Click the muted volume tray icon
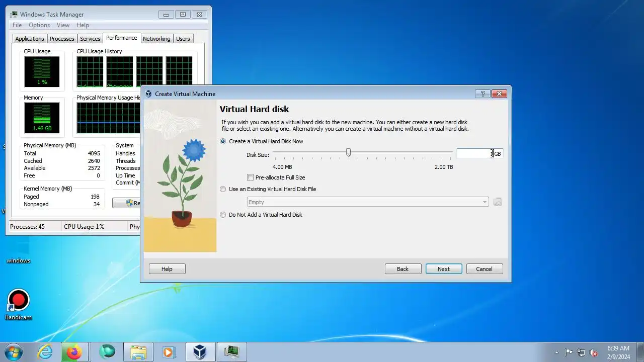The image size is (644, 362). click(x=593, y=352)
